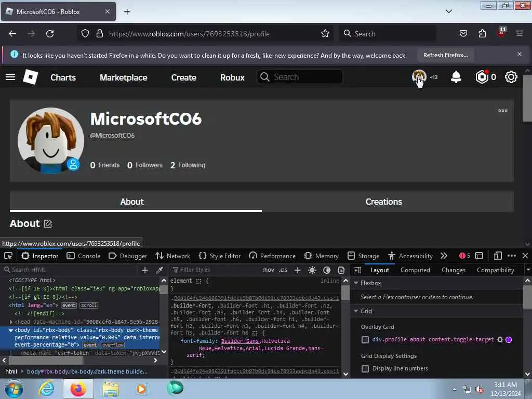532x399 pixels.
Task: Reload the current page
Action: point(50,34)
